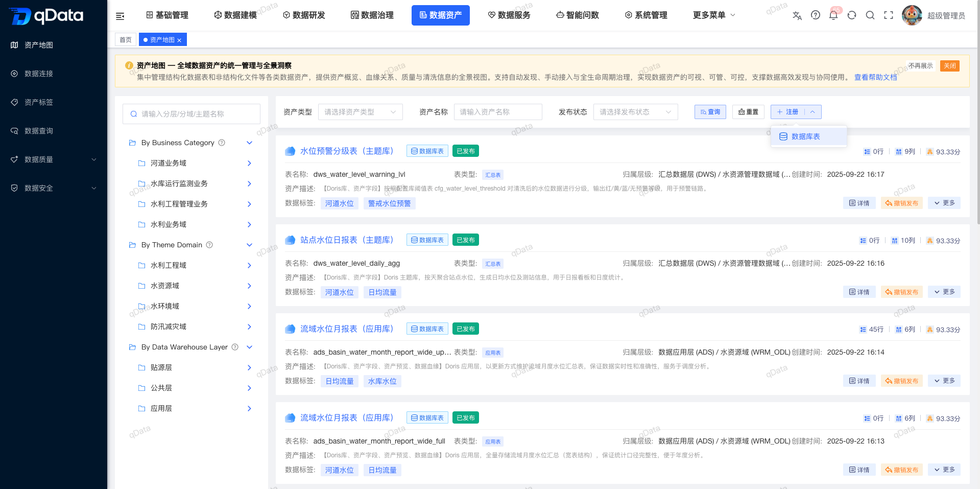Click help icon beside By Data Warehouse Layer
This screenshot has height=489, width=980.
pos(235,347)
